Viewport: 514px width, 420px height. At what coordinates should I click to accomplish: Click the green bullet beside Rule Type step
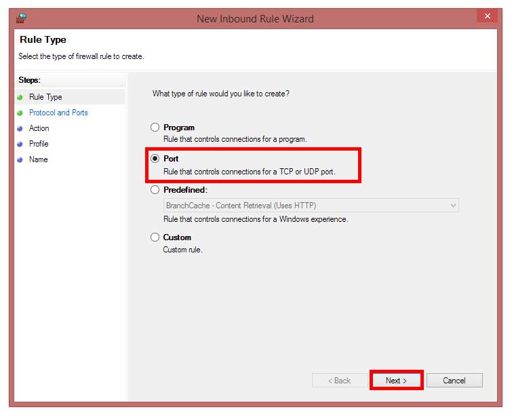pyautogui.click(x=20, y=98)
